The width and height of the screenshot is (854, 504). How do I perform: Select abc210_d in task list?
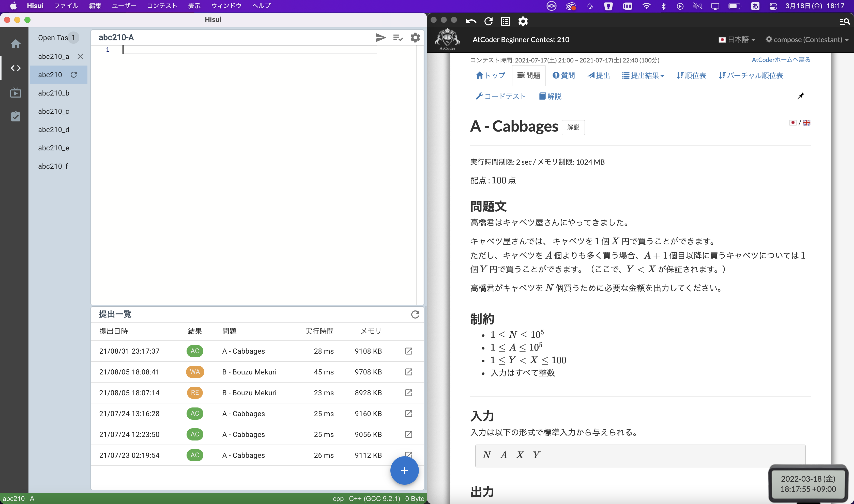(54, 130)
